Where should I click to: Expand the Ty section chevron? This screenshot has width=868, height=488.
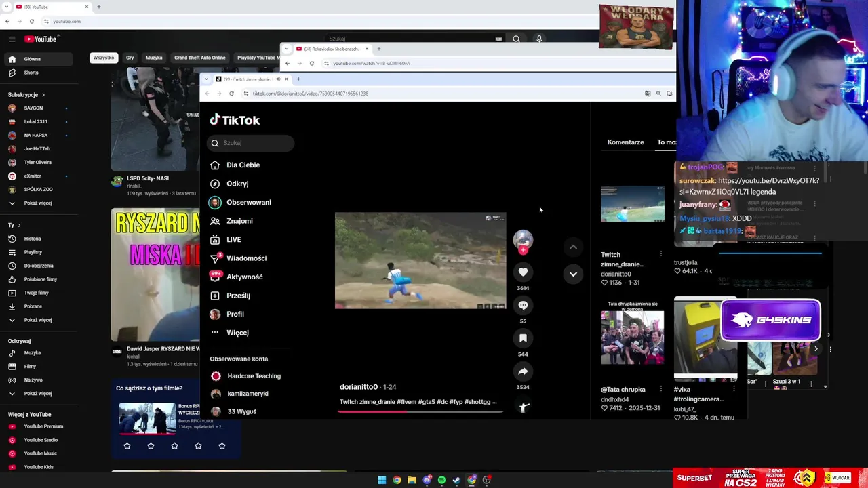click(19, 225)
